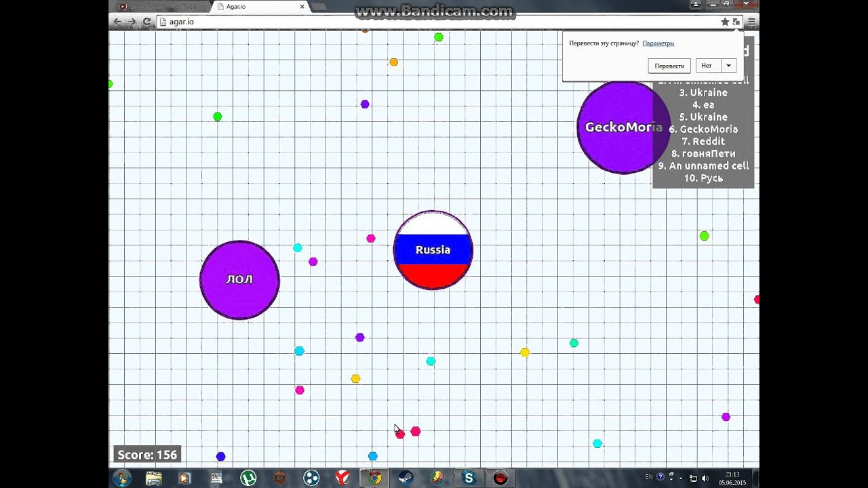
Task: Switch to the Agar.io tab
Action: point(260,7)
